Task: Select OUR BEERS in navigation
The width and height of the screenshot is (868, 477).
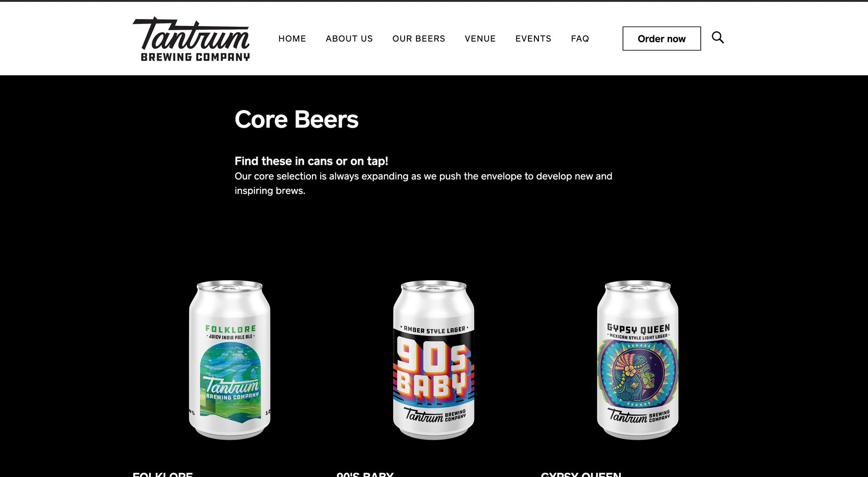Action: 419,39
